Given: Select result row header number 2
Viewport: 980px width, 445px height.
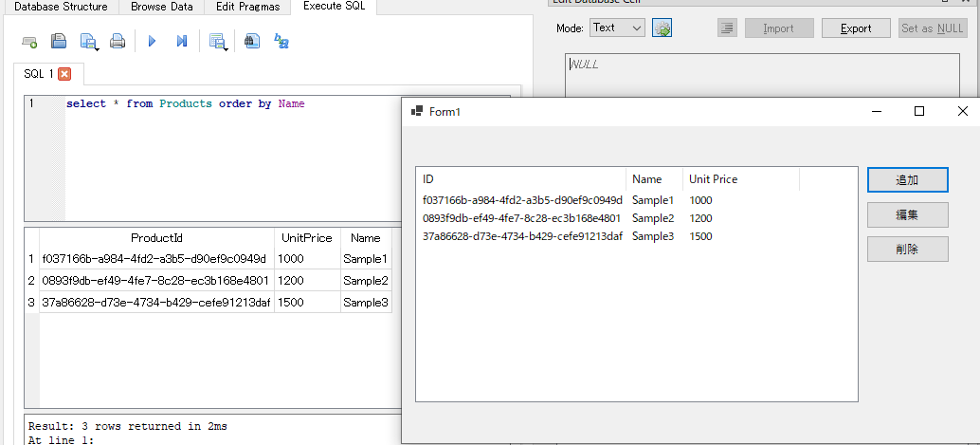Looking at the screenshot, I should pos(32,281).
